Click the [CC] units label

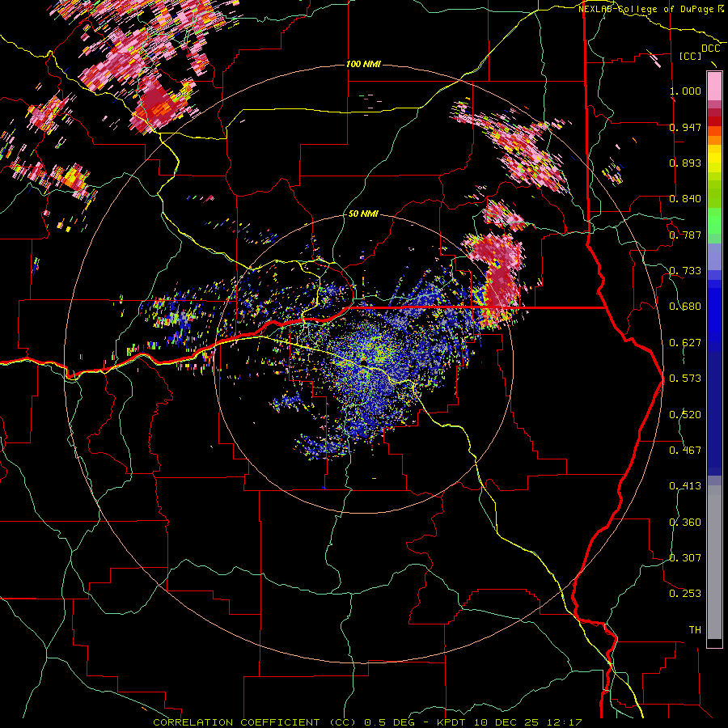point(691,56)
